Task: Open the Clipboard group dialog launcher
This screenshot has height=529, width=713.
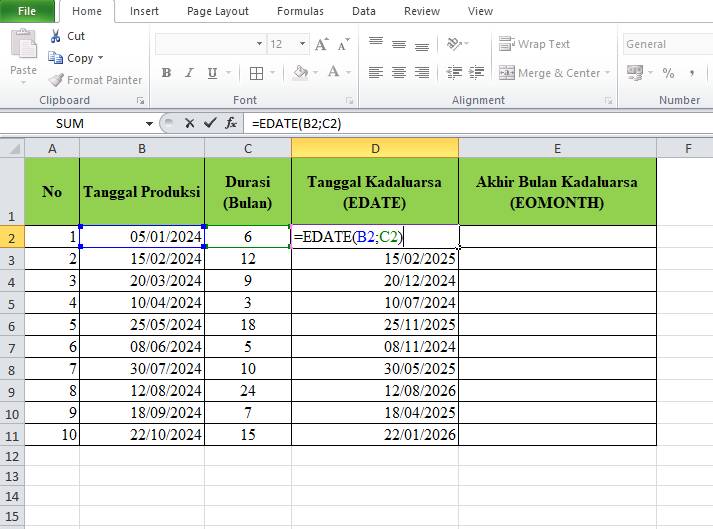Action: tap(141, 101)
